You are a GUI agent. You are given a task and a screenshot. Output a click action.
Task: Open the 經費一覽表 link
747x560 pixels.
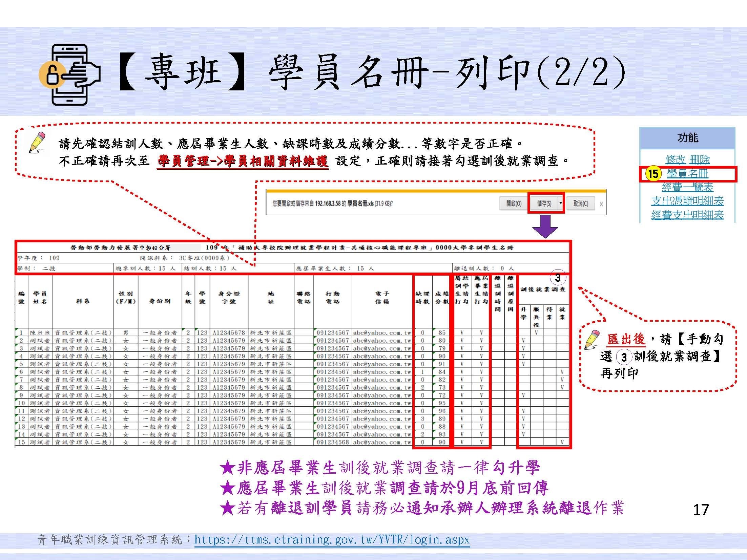click(687, 187)
